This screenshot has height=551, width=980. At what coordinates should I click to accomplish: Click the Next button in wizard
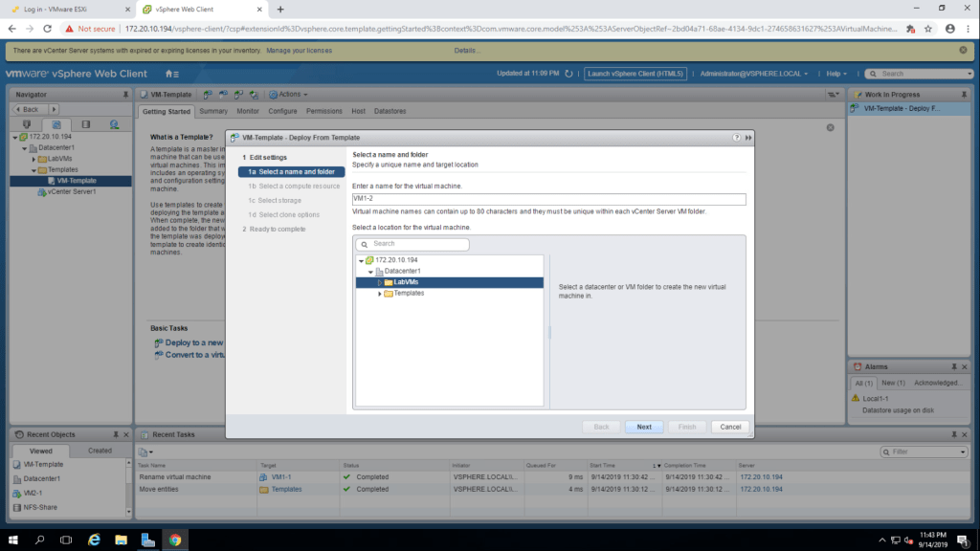click(643, 427)
